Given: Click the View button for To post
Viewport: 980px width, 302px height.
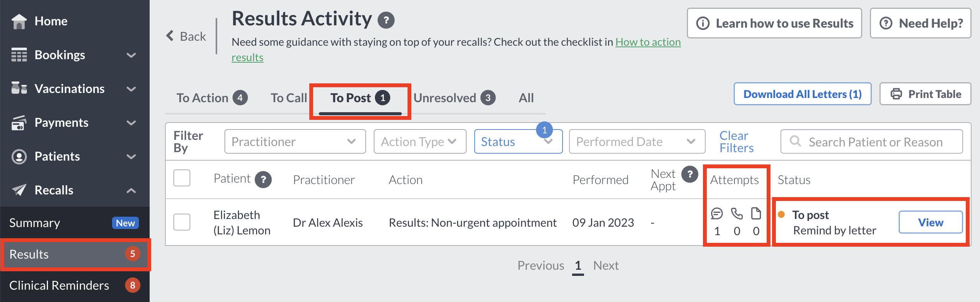Looking at the screenshot, I should coord(931,222).
